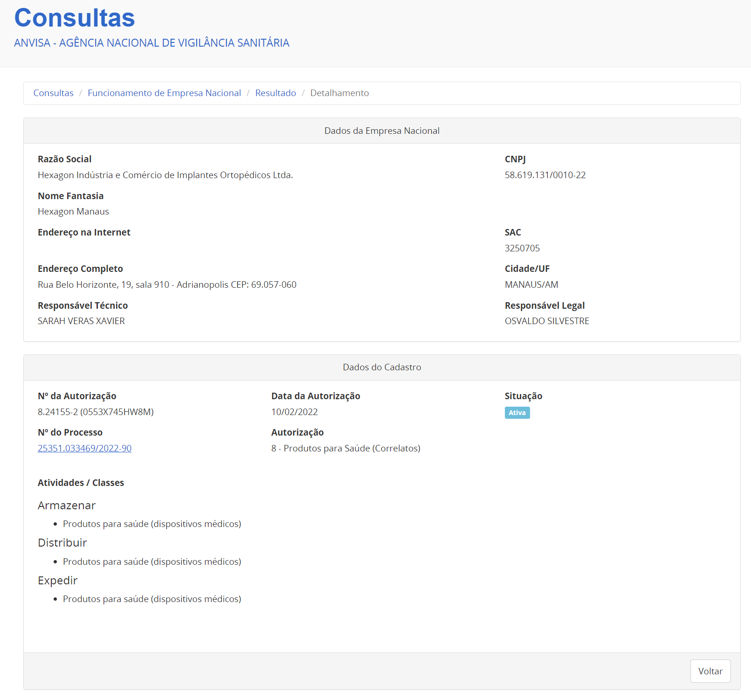Click the Armazenar activity heading
The image size is (751, 700).
coord(67,506)
